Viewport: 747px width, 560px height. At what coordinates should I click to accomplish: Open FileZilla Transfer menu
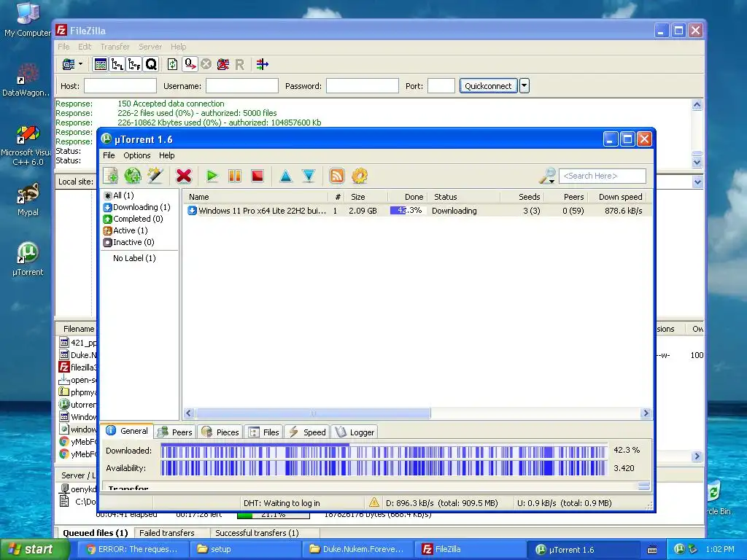(x=115, y=47)
